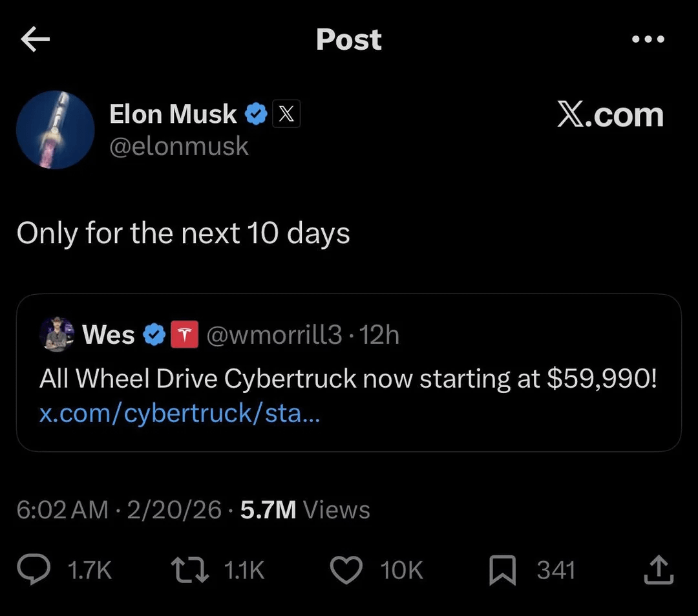
Task: Like the post with heart icon
Action: (347, 571)
